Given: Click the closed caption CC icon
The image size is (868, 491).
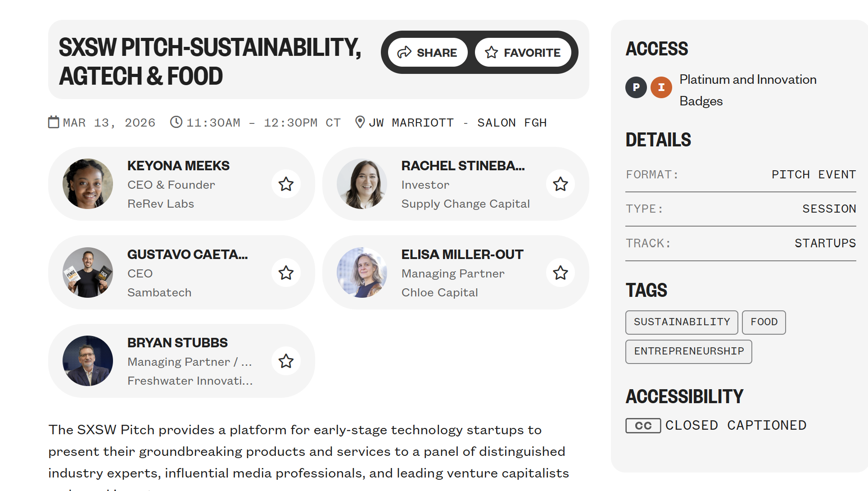Looking at the screenshot, I should coord(643,426).
